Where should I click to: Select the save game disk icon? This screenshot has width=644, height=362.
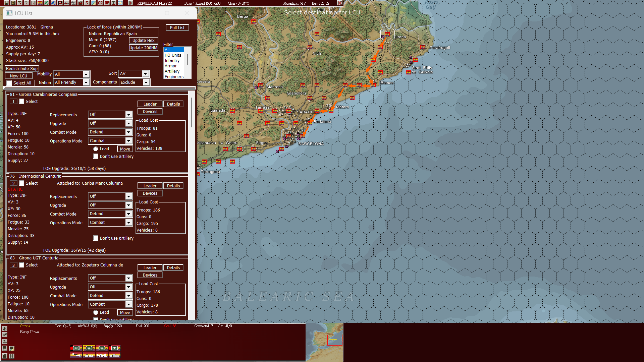[7, 3]
